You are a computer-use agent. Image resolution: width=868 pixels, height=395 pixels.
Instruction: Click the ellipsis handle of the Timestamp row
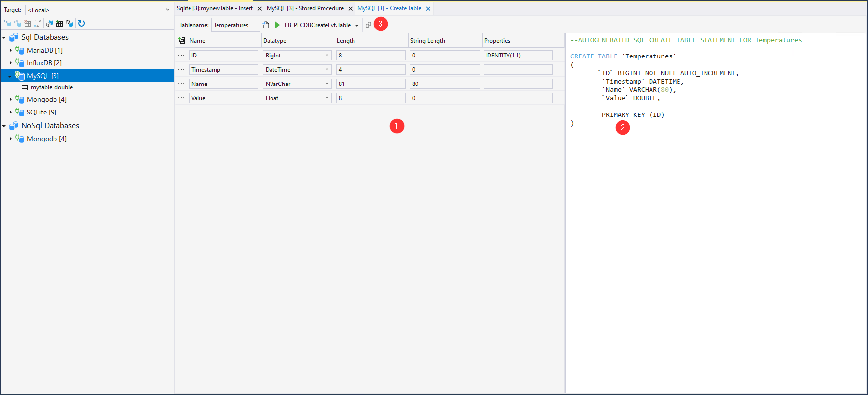pos(181,69)
